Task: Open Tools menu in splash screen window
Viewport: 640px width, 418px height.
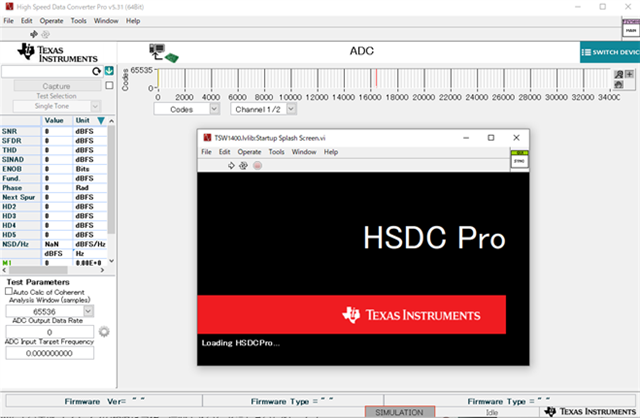Action: pyautogui.click(x=276, y=152)
